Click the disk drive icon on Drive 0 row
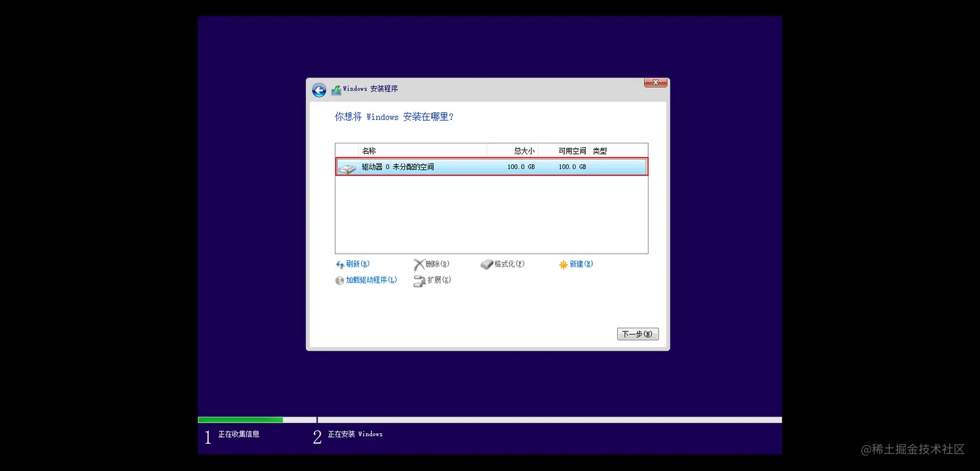Image resolution: width=980 pixels, height=471 pixels. (x=347, y=167)
